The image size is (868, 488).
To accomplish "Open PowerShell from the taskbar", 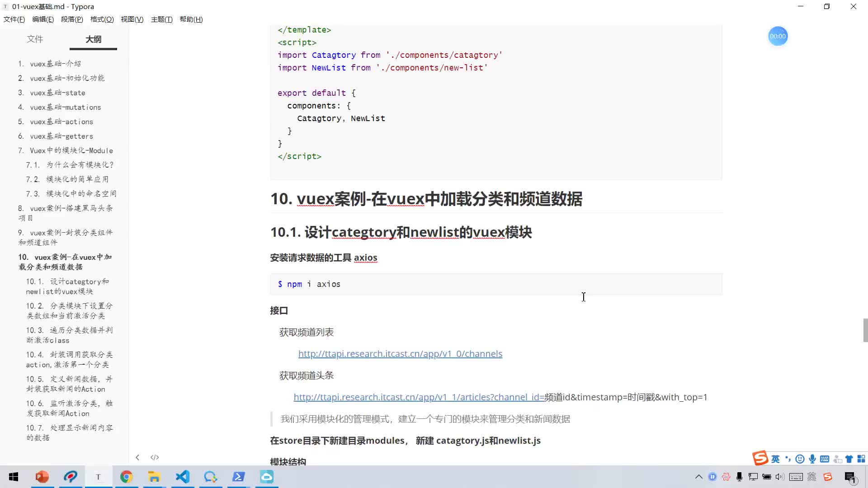I will [239, 477].
